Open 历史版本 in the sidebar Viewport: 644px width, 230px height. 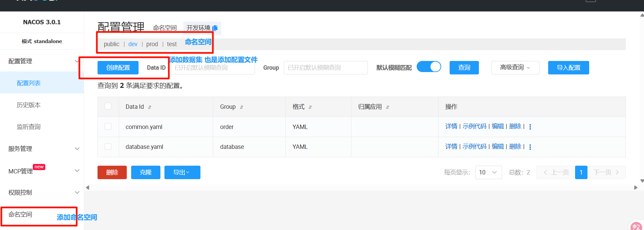pos(29,105)
